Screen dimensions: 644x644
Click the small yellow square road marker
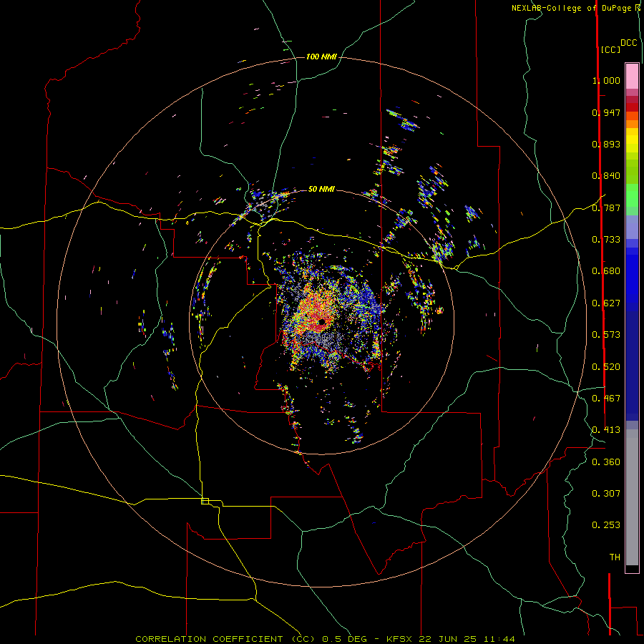tap(205, 501)
